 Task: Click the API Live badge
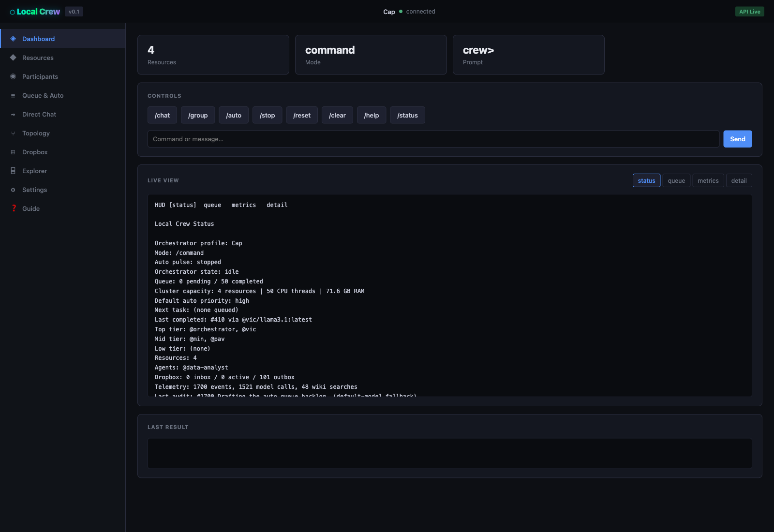(x=750, y=12)
